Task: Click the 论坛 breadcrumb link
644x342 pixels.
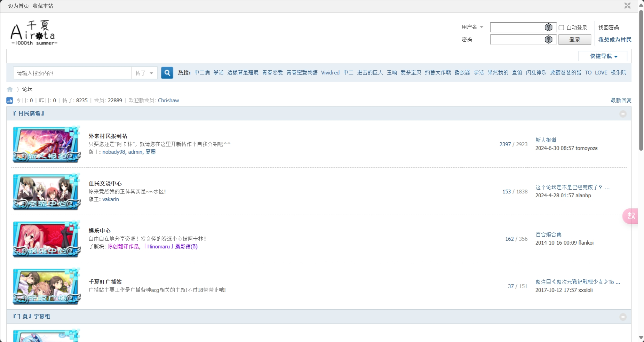Action: point(27,89)
